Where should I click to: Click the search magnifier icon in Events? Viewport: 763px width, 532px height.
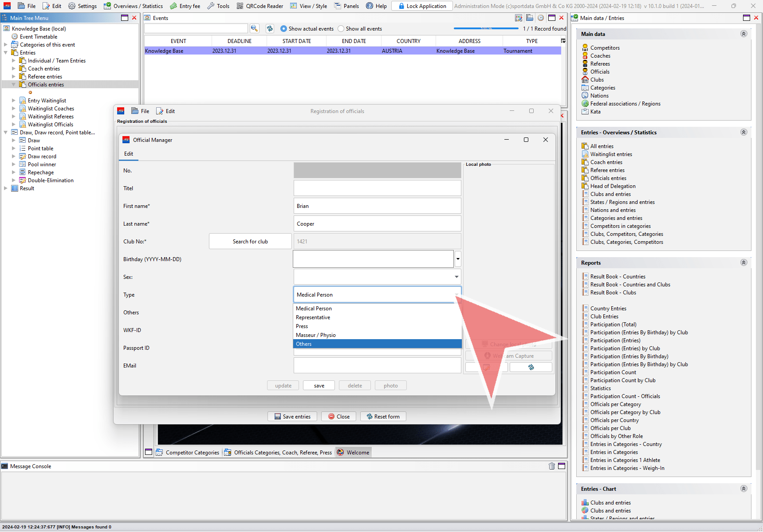(254, 28)
